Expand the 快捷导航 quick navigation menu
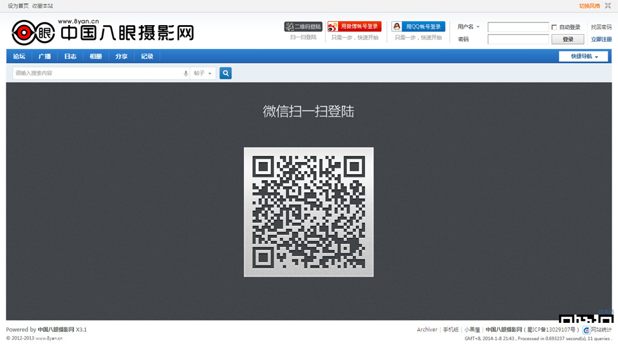Image resolution: width=618 pixels, height=364 pixels. point(583,57)
